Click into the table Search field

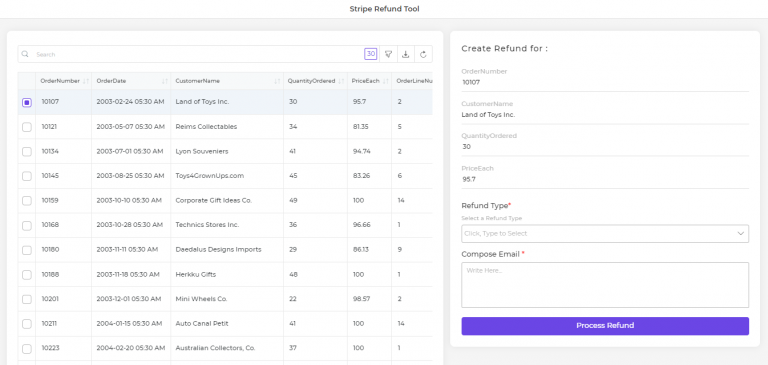click(x=196, y=54)
